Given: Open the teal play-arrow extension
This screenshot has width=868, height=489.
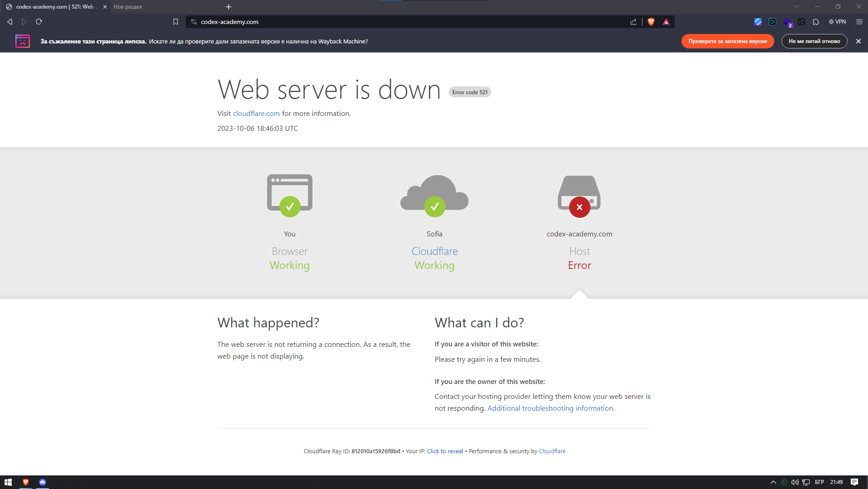Looking at the screenshot, I should pyautogui.click(x=772, y=22).
